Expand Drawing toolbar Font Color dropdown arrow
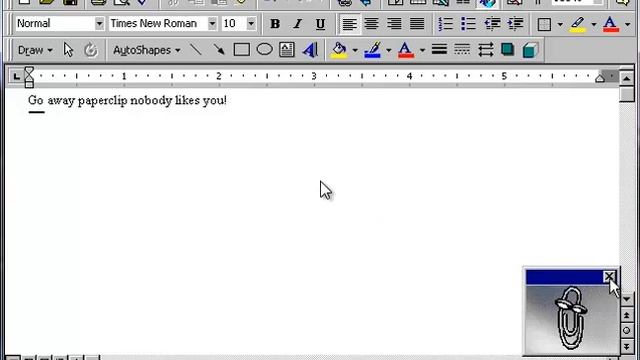 point(422,51)
